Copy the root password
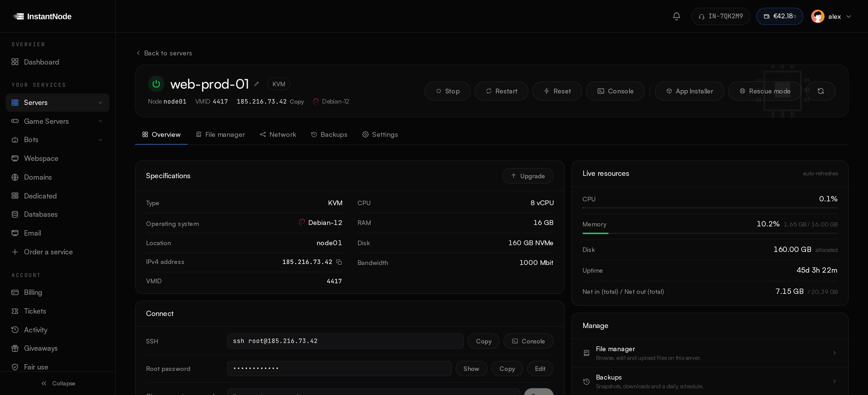 click(x=507, y=369)
